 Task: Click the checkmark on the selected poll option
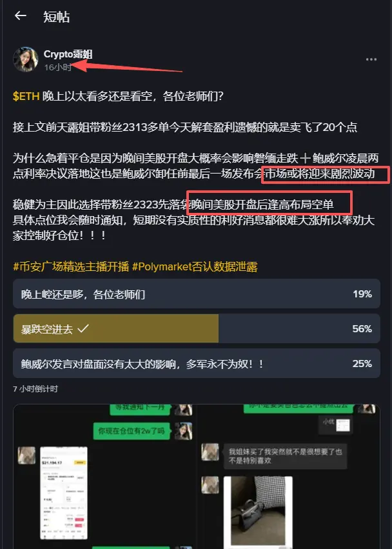[83, 328]
